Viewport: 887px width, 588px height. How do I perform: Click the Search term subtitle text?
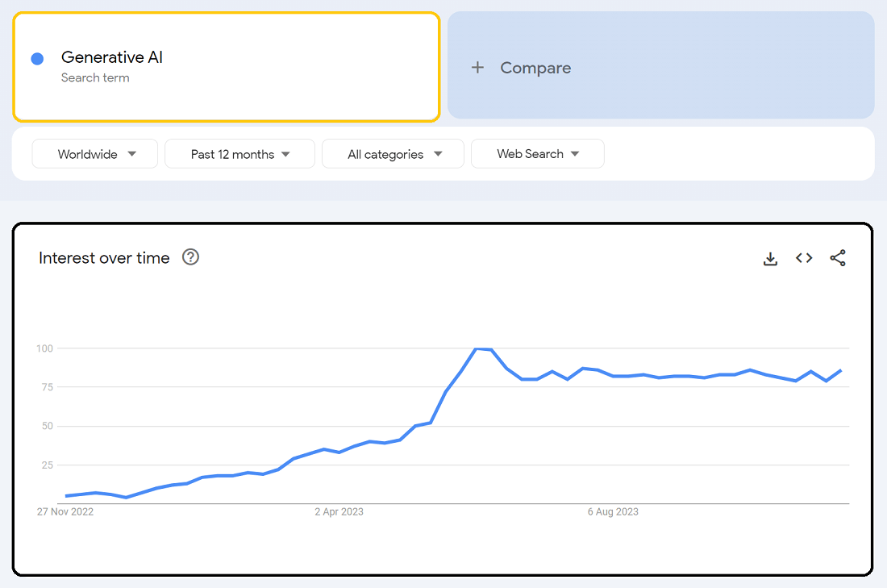(x=95, y=78)
